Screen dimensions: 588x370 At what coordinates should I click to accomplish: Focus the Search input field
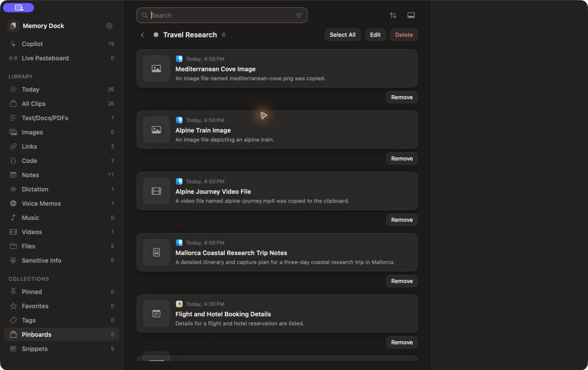(x=222, y=15)
